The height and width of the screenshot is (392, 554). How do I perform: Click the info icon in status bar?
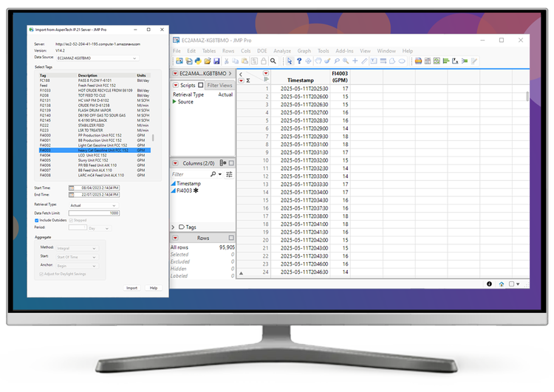pyautogui.click(x=489, y=284)
